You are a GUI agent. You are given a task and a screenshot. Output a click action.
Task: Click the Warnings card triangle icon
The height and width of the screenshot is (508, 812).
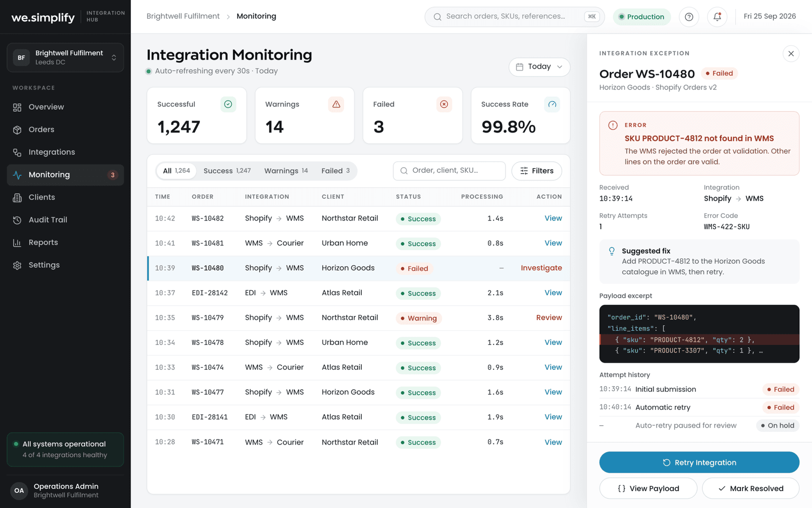(336, 104)
